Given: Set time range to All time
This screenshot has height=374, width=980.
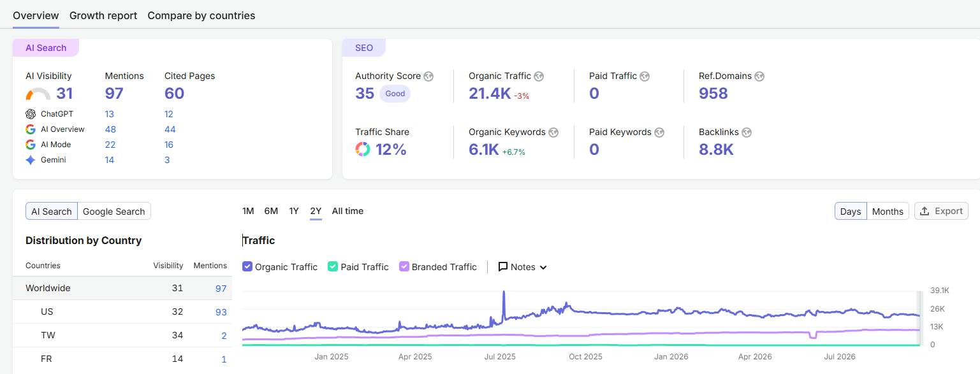Looking at the screenshot, I should 347,211.
